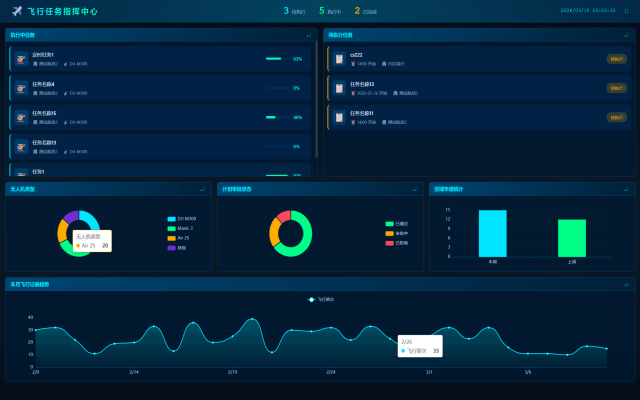The width and height of the screenshot is (640, 400).
Task: Click clipboard icon of 任务名称11 task
Action: click(339, 117)
